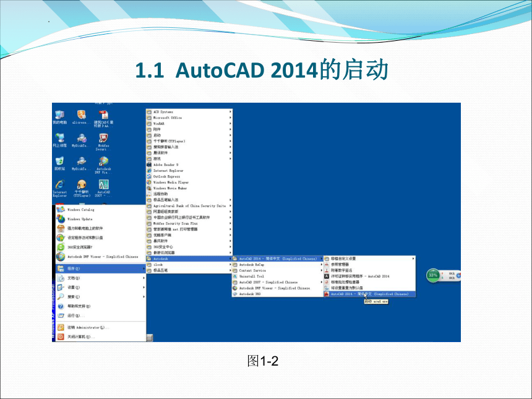The width and height of the screenshot is (532, 399).
Task: Click 强力卸载电脑上的软件 in Start menu
Action: 101,228
